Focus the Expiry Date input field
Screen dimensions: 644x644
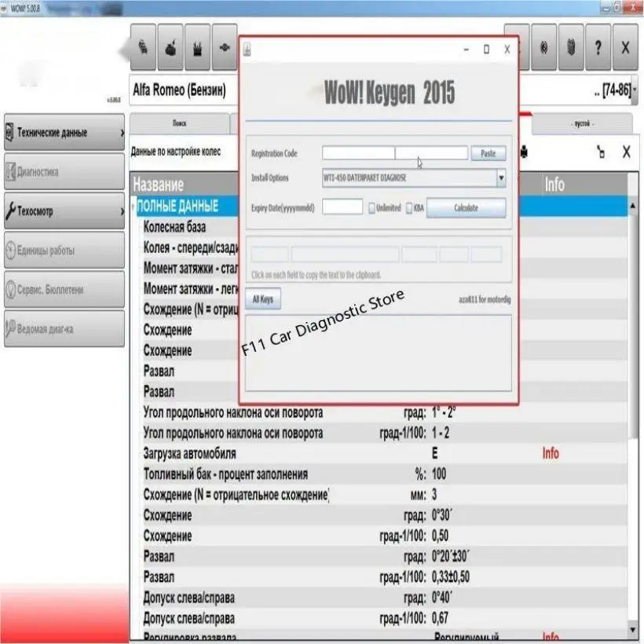[x=342, y=207]
